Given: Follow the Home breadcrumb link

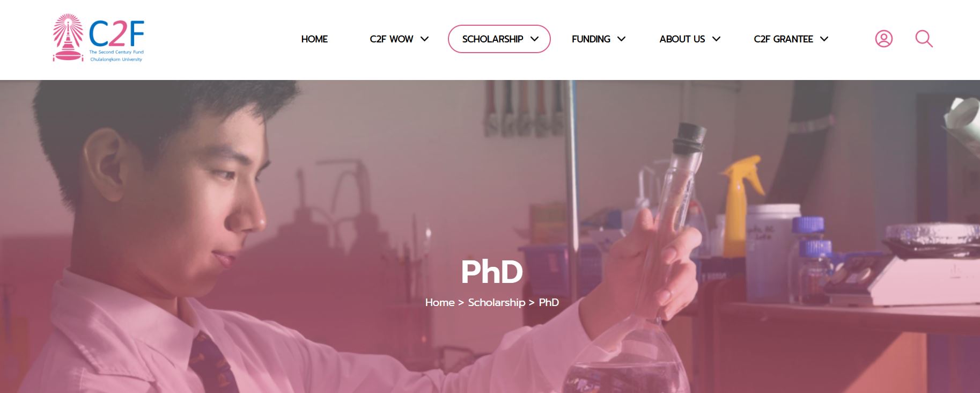Looking at the screenshot, I should 440,302.
